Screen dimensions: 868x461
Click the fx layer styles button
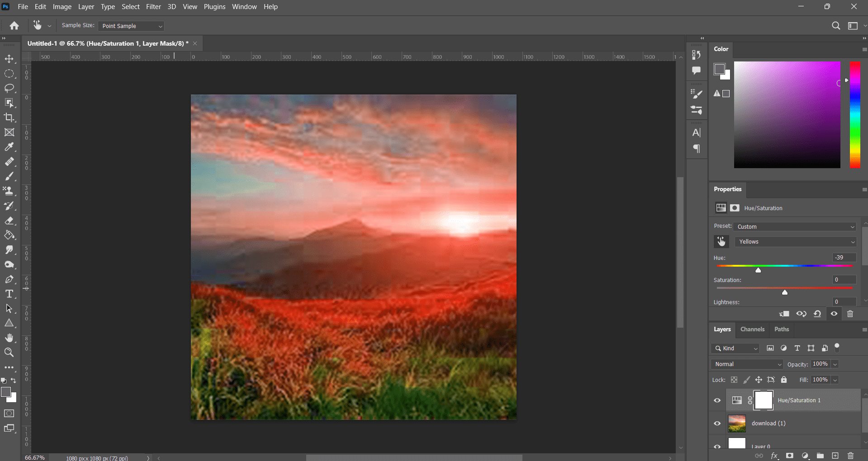[x=774, y=456]
